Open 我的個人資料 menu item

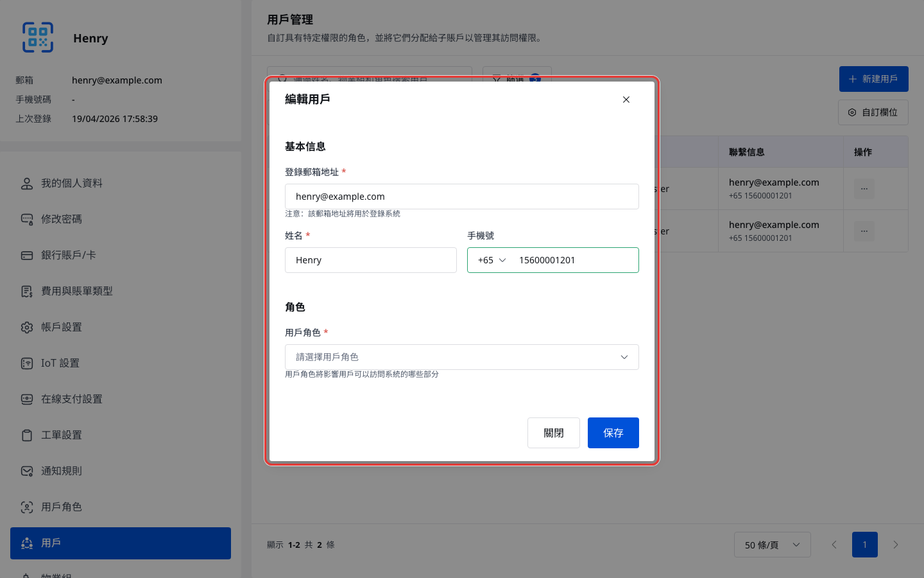[x=121, y=184]
